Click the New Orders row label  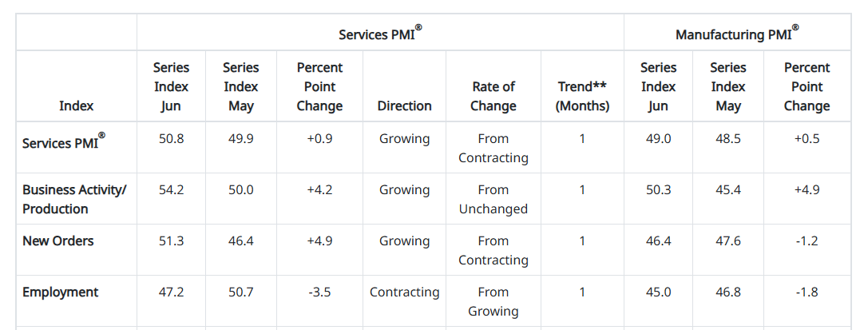[x=57, y=241]
